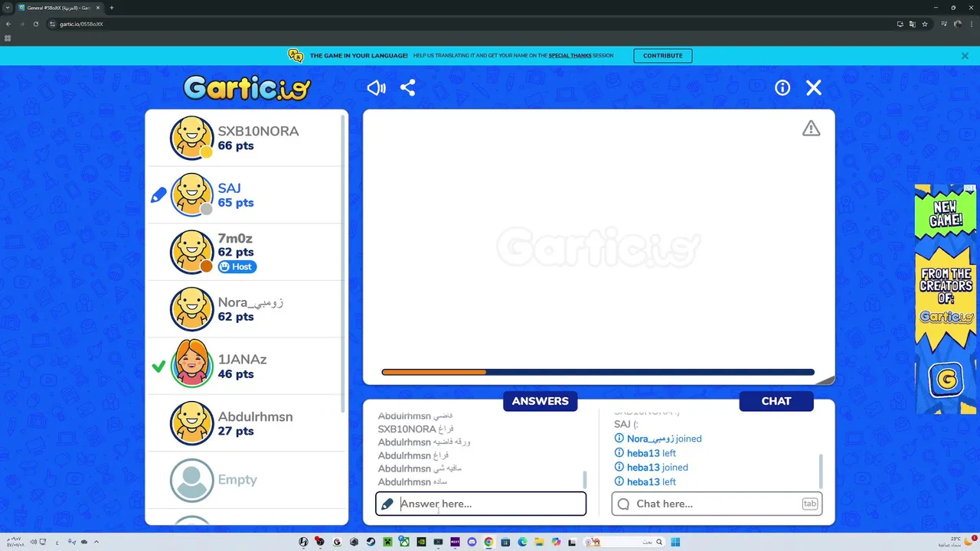Open File Explorer from the taskbar

(539, 542)
